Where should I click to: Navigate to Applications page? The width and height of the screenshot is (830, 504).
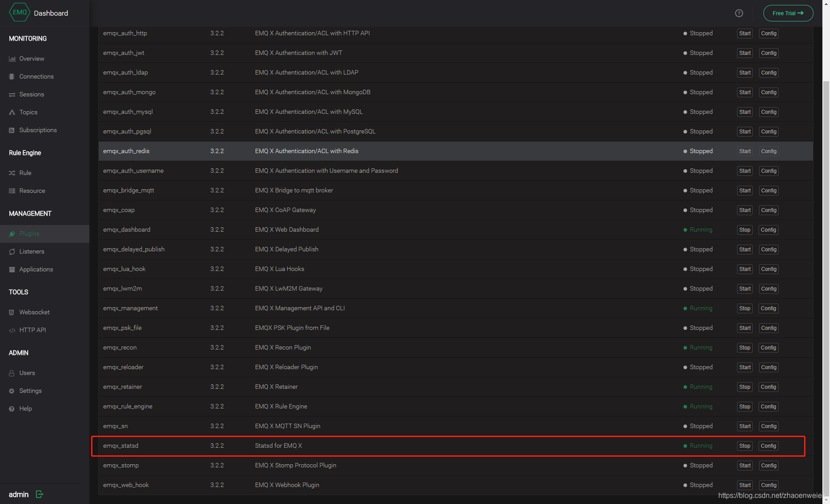(45, 270)
